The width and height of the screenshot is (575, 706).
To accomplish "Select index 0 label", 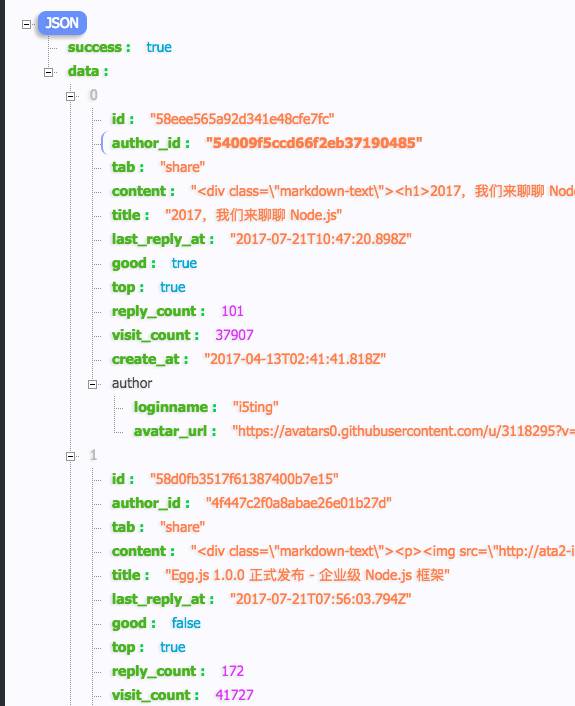I will click(x=93, y=95).
